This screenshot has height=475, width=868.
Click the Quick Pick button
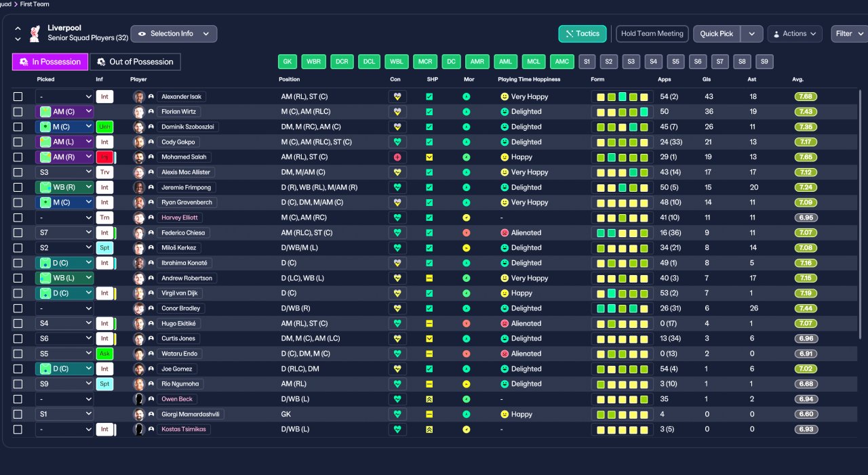[x=717, y=34]
